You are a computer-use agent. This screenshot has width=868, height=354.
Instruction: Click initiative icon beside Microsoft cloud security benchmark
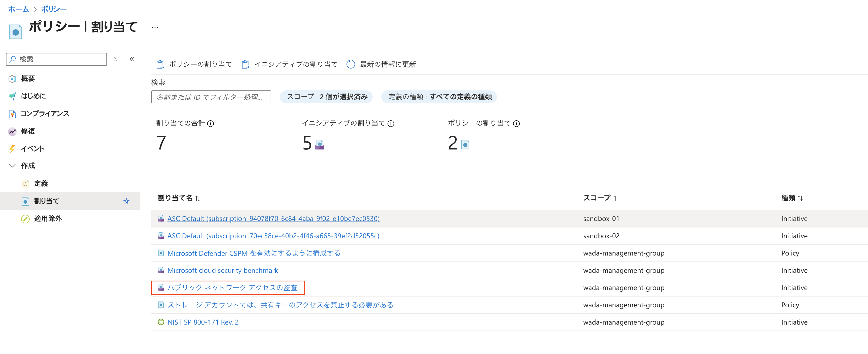[161, 270]
